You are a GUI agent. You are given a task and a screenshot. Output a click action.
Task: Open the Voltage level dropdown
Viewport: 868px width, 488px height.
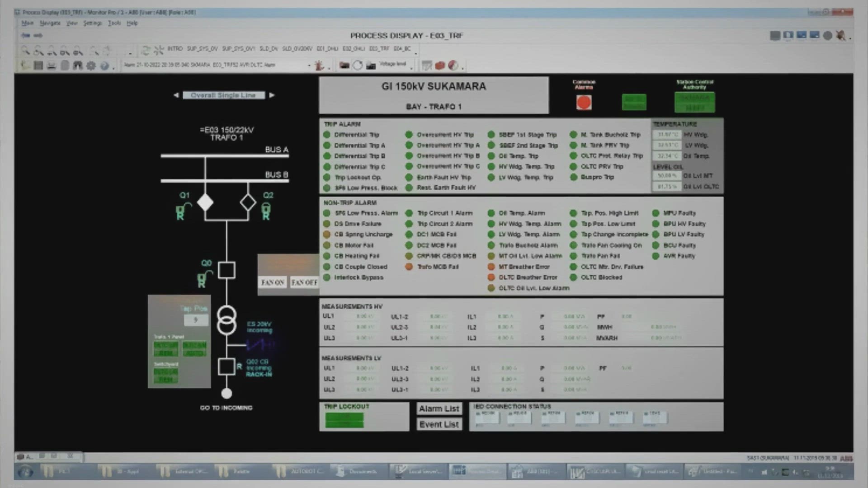[x=411, y=68]
